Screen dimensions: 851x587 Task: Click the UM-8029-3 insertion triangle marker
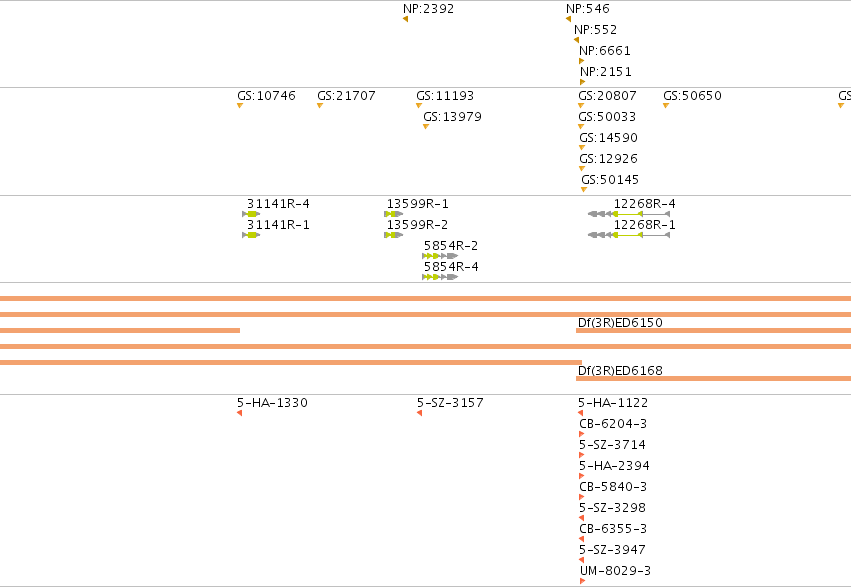point(582,581)
